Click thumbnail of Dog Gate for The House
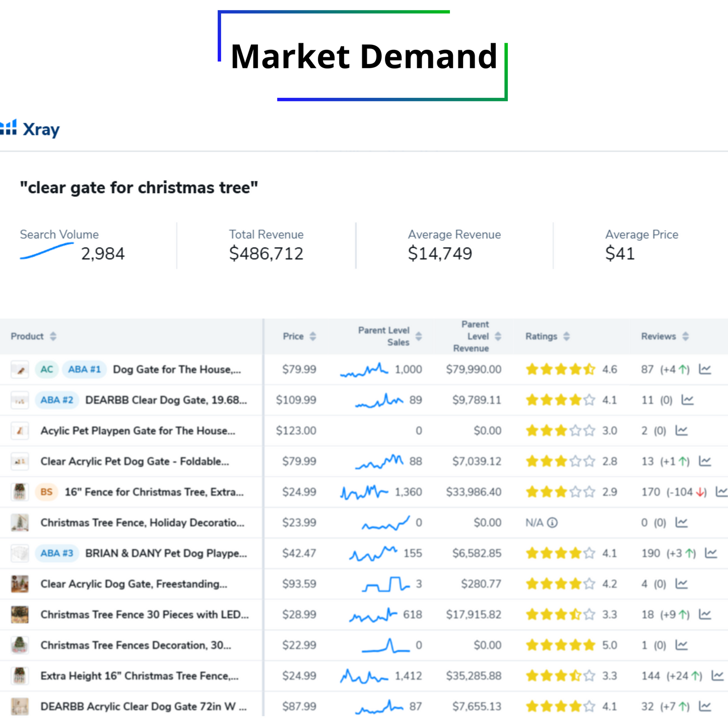Image resolution: width=728 pixels, height=728 pixels. [20, 369]
